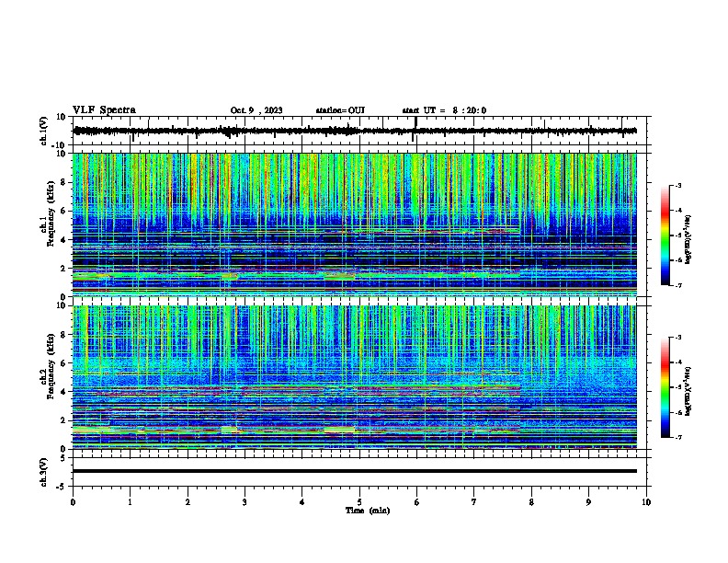Click the ch.1 spectrogram panel
Viewport: 728px width, 563px height.
click(355, 224)
